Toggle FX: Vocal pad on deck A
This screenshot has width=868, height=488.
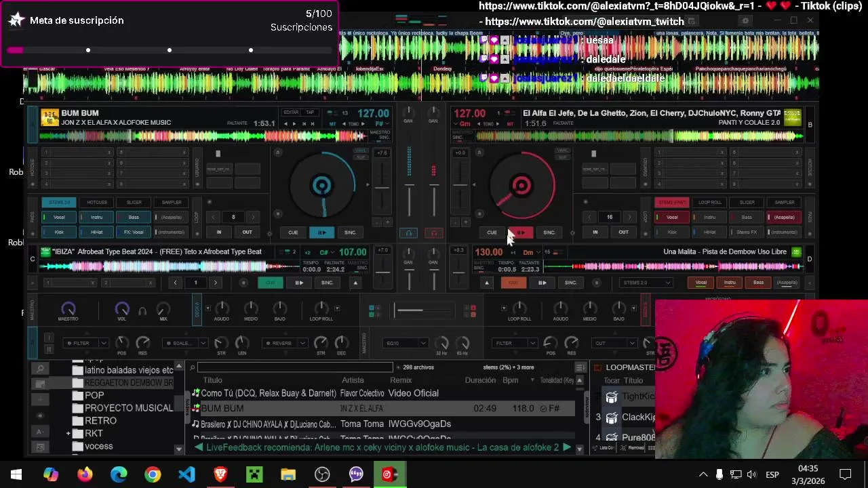134,232
